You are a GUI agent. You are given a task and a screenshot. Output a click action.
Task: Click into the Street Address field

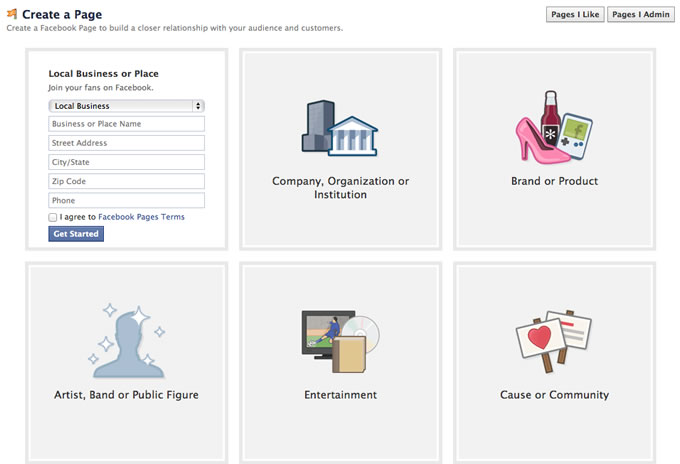click(126, 143)
